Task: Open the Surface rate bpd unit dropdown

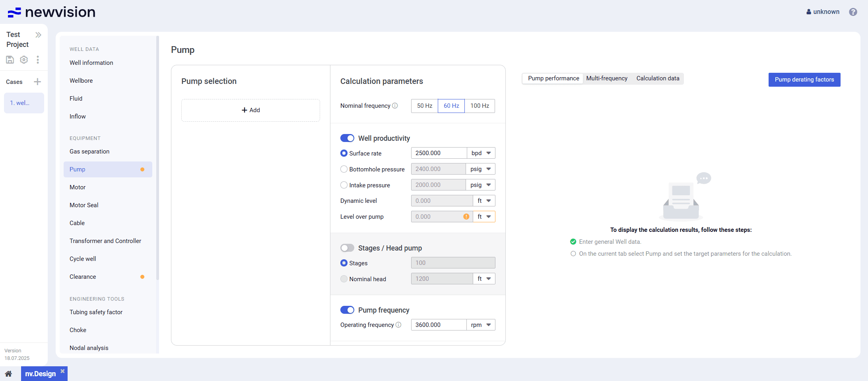Action: pyautogui.click(x=481, y=153)
